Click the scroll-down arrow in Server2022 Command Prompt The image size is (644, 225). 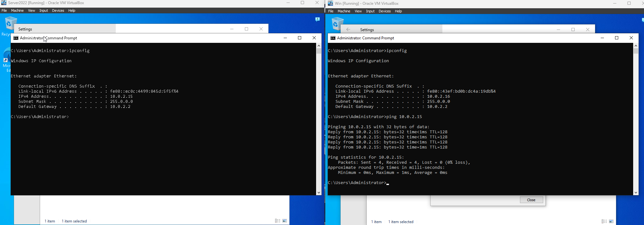pos(319,193)
